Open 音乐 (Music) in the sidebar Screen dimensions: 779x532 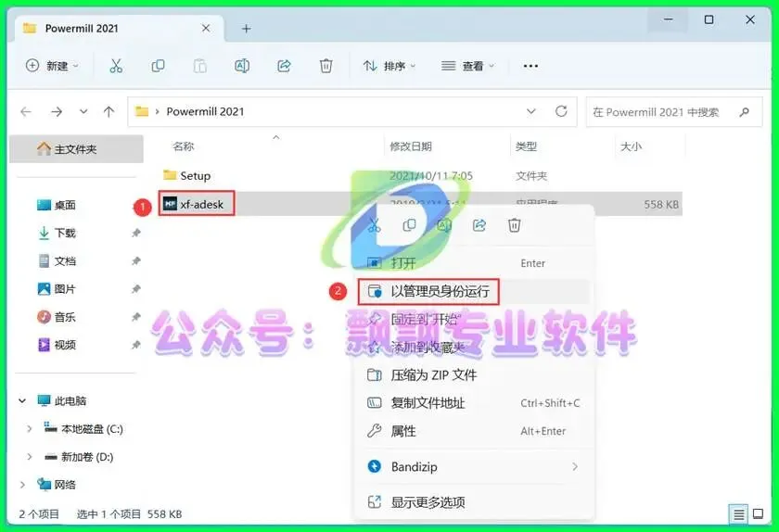tap(57, 316)
